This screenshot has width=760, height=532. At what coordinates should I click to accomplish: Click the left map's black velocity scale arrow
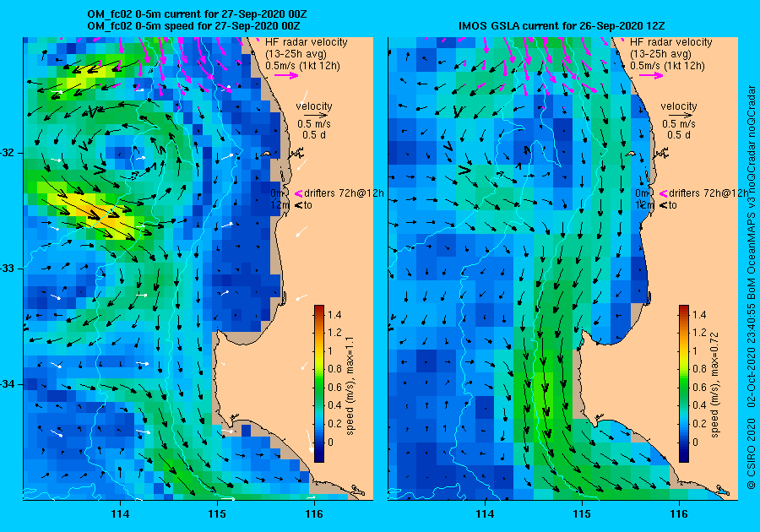[x=316, y=116]
